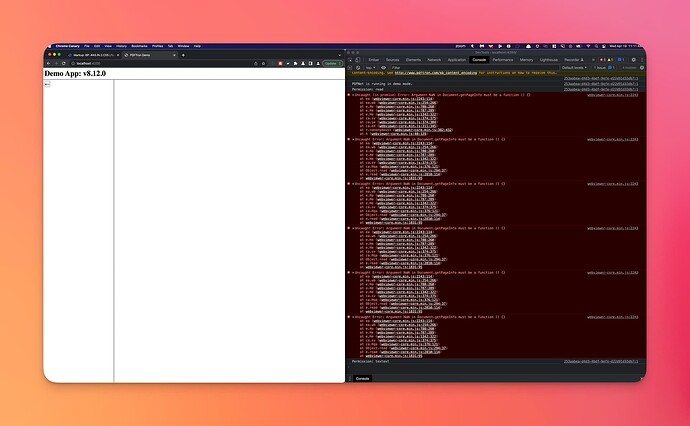The width and height of the screenshot is (690, 426).
Task: Open the Chrome extensions puzzle icon
Action: [295, 63]
